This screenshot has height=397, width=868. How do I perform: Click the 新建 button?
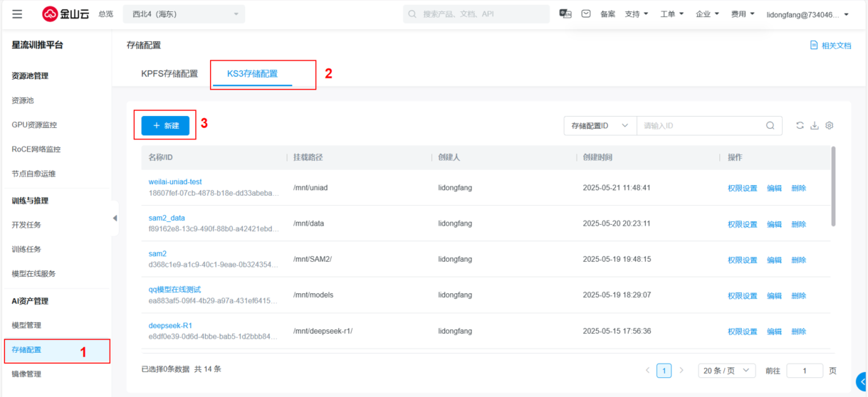tap(165, 126)
